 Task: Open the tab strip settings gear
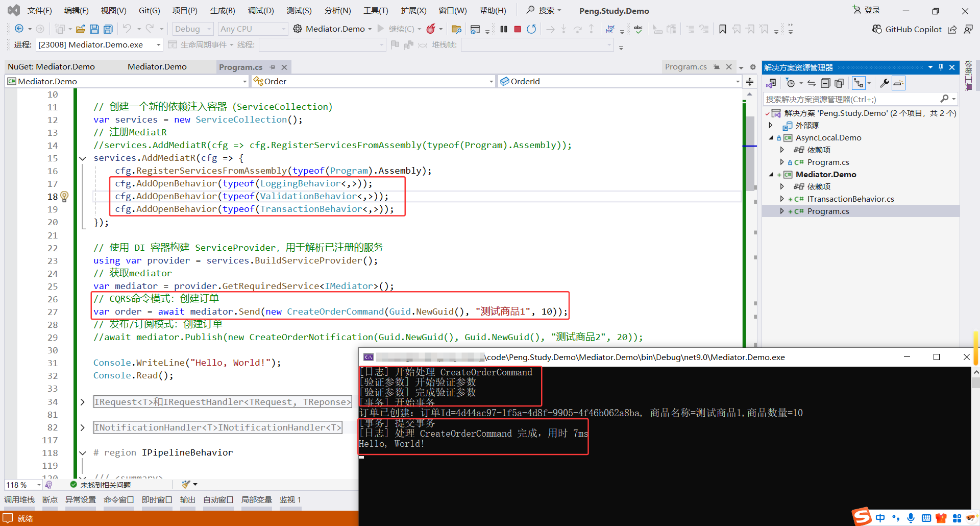753,67
